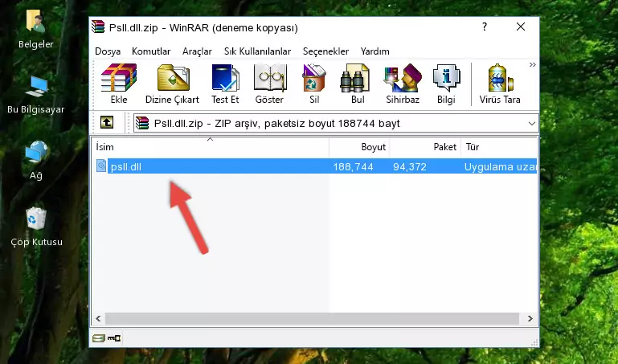The height and width of the screenshot is (364, 618).
Task: Expand hidden toolbar buttons chevron
Action: click(x=533, y=65)
